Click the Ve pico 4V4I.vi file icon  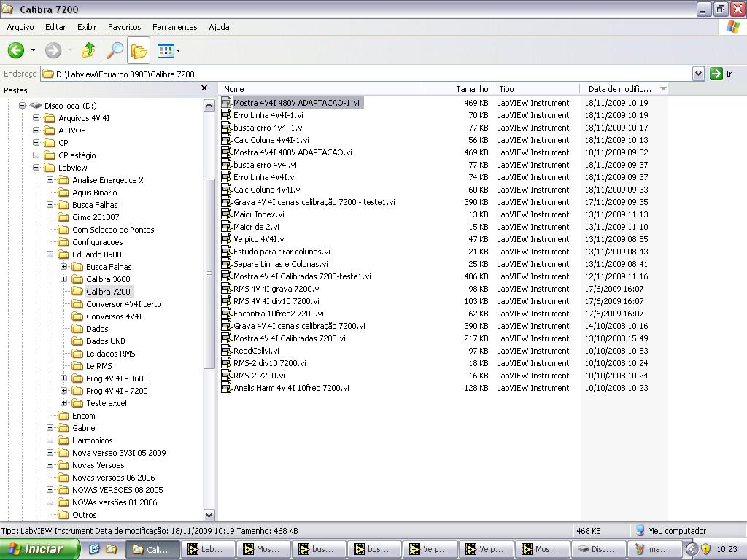pyautogui.click(x=226, y=239)
